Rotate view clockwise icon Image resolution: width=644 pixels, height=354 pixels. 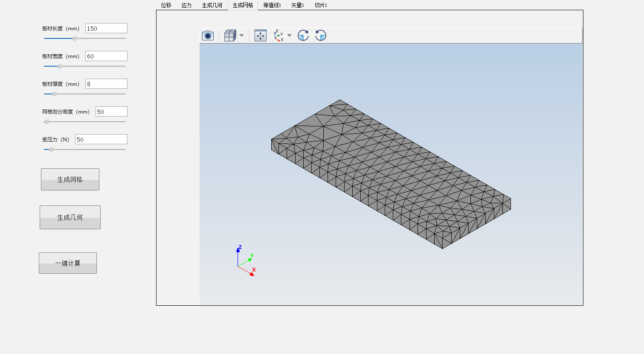(303, 35)
